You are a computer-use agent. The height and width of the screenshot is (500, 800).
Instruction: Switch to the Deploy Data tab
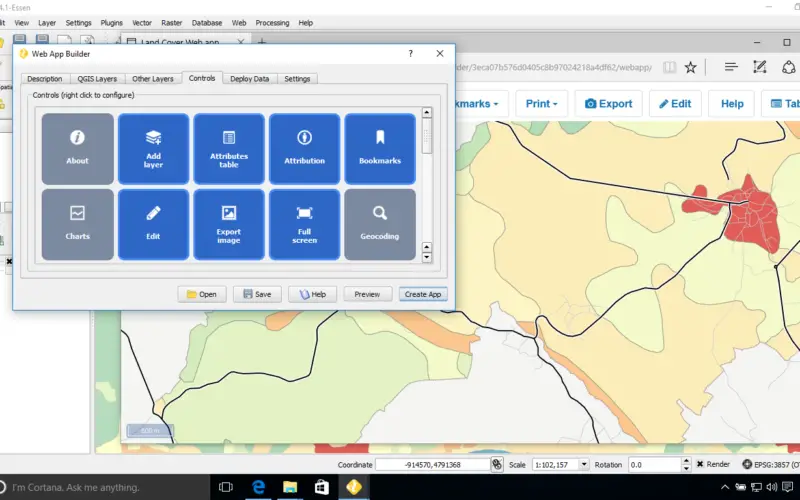tap(249, 79)
